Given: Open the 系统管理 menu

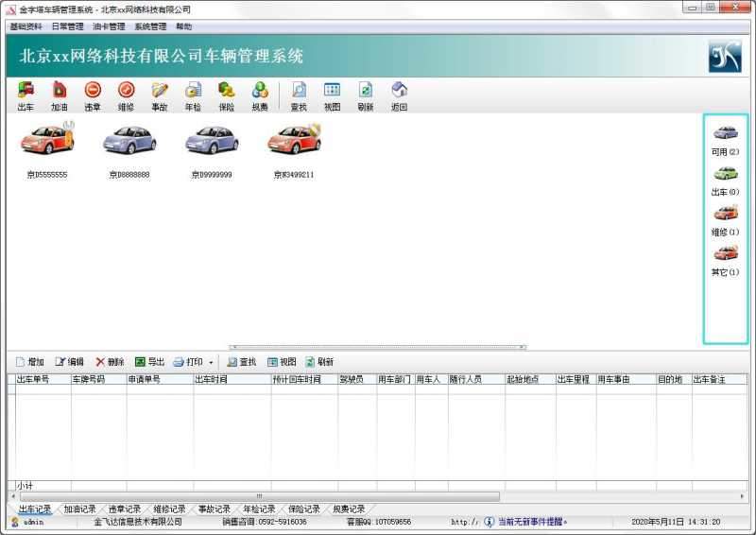Looking at the screenshot, I should click(x=150, y=26).
